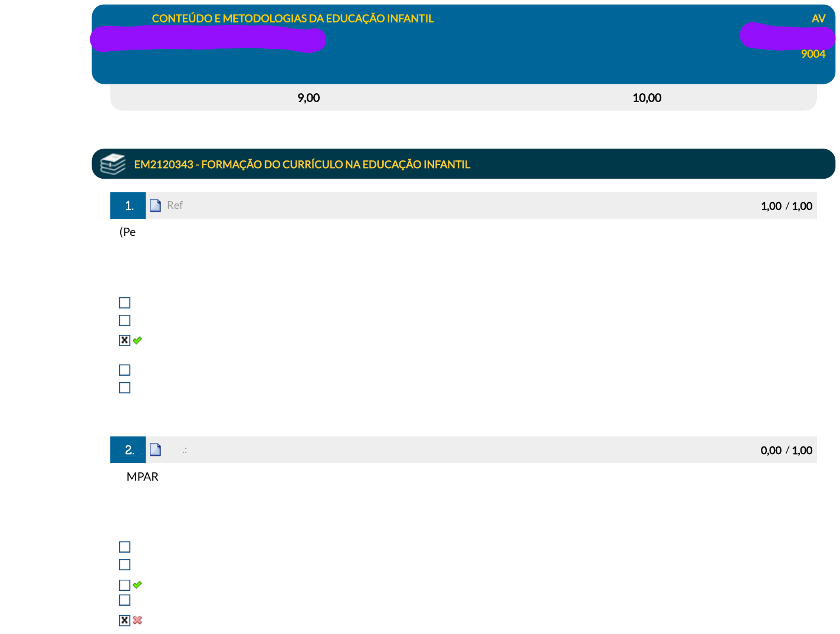The image size is (840, 634).
Task: Uncheck the wrong marked checkbox in question 2
Action: point(124,620)
